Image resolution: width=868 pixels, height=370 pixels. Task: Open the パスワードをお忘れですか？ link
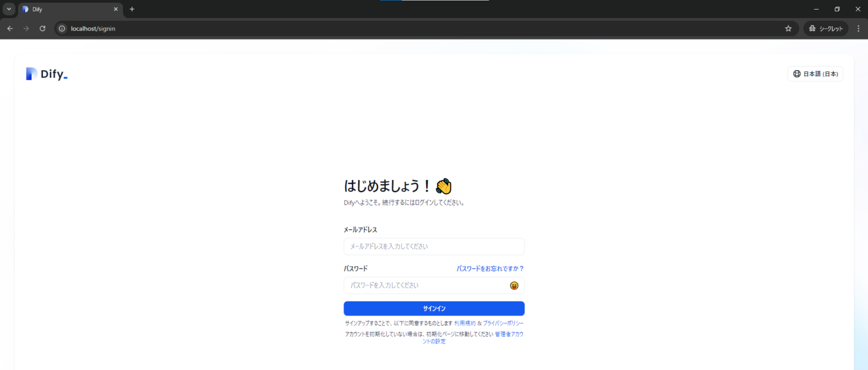[x=490, y=268]
